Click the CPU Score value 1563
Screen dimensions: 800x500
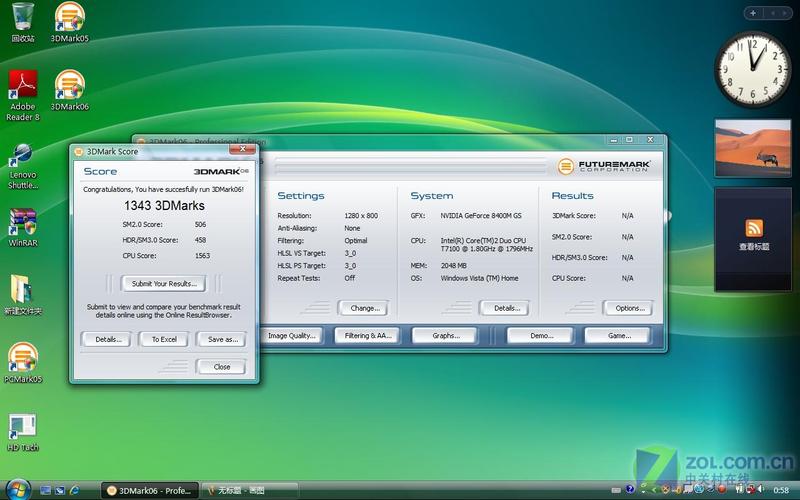point(202,256)
